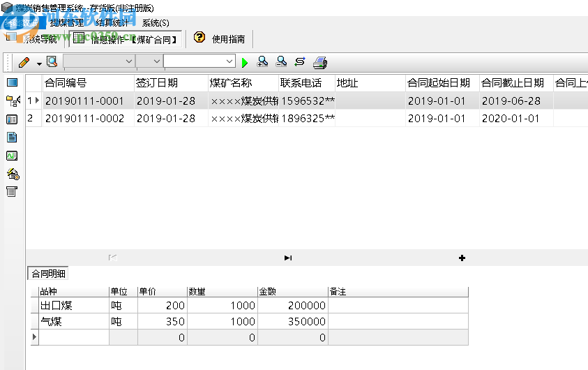Click the refresh S-arrows icon
This screenshot has width=588, height=370.
[300, 62]
